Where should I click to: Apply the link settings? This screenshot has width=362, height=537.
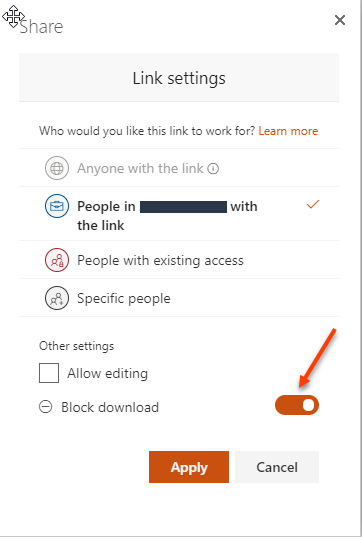[189, 467]
